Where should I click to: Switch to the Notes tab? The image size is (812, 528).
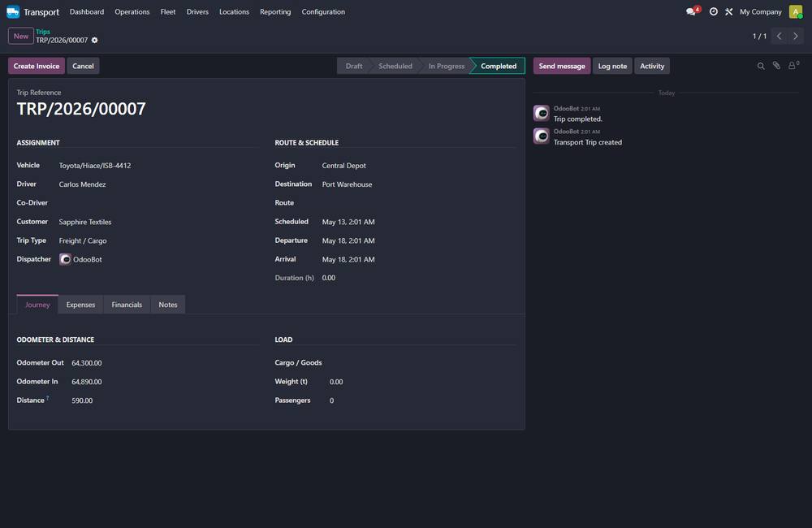click(168, 305)
